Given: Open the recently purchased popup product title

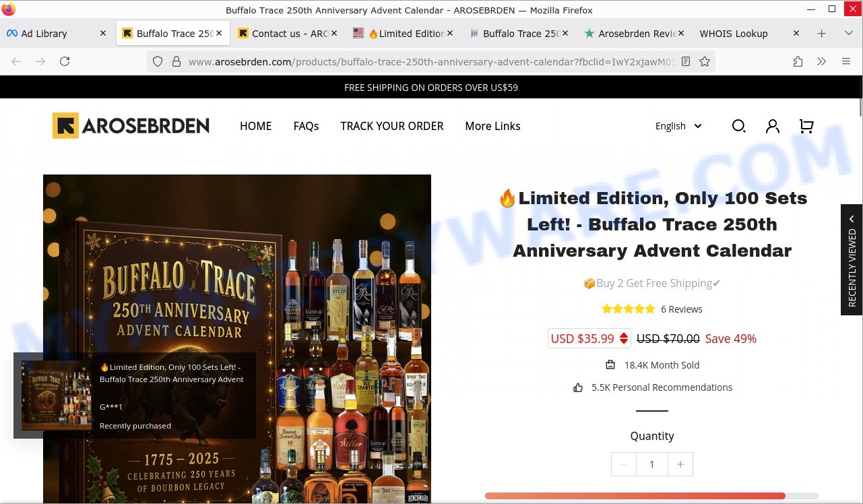Looking at the screenshot, I should point(170,373).
